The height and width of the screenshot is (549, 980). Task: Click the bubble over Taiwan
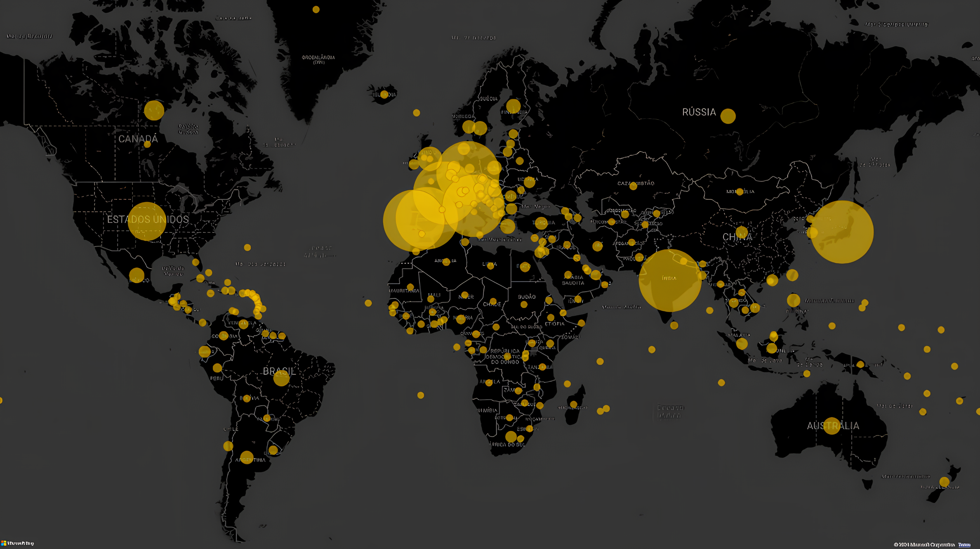point(792,275)
